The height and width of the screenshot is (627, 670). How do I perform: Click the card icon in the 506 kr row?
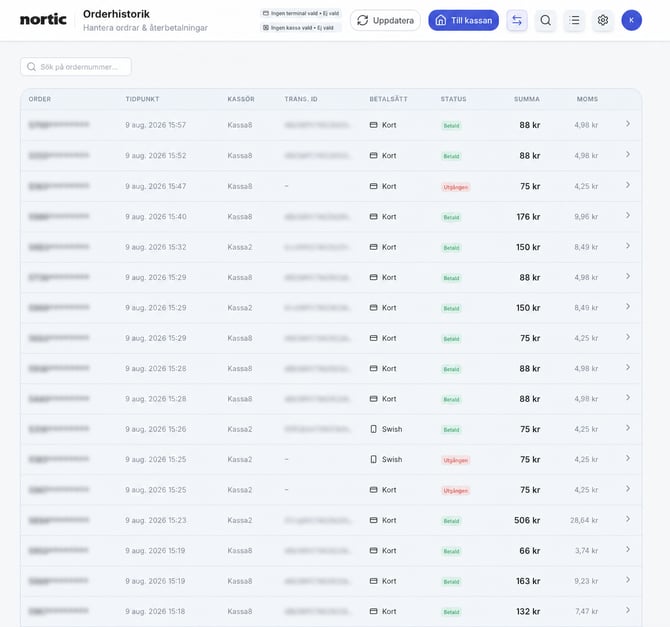click(x=373, y=520)
